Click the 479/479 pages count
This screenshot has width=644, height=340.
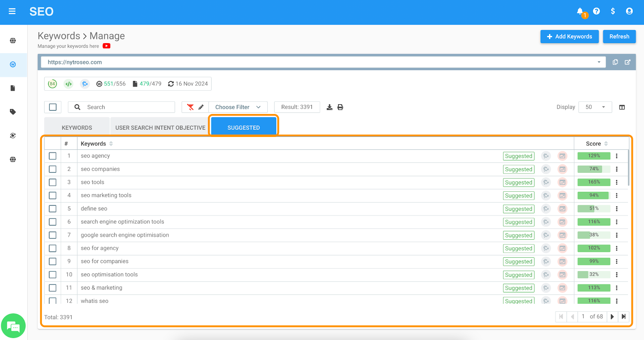tap(147, 84)
